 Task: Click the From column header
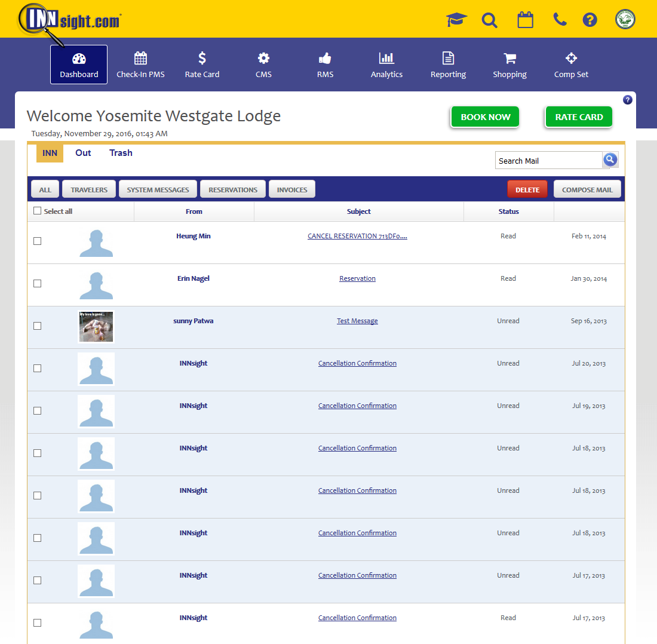point(194,211)
